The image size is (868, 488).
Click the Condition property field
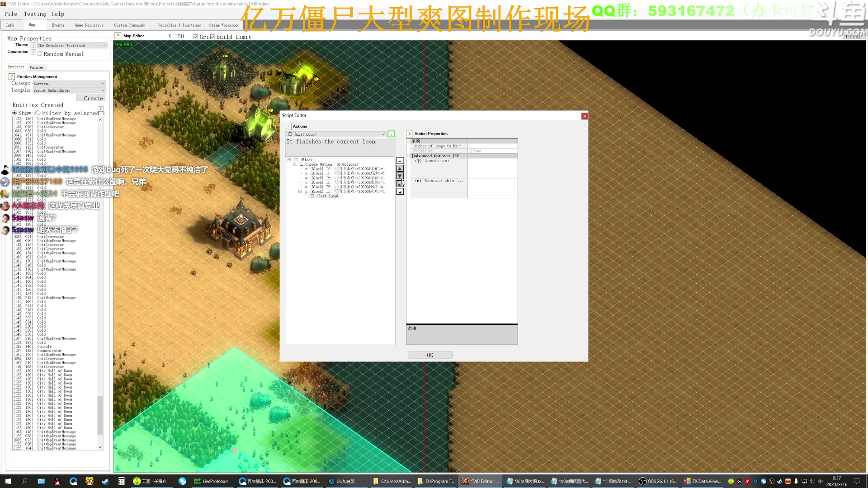click(x=492, y=168)
